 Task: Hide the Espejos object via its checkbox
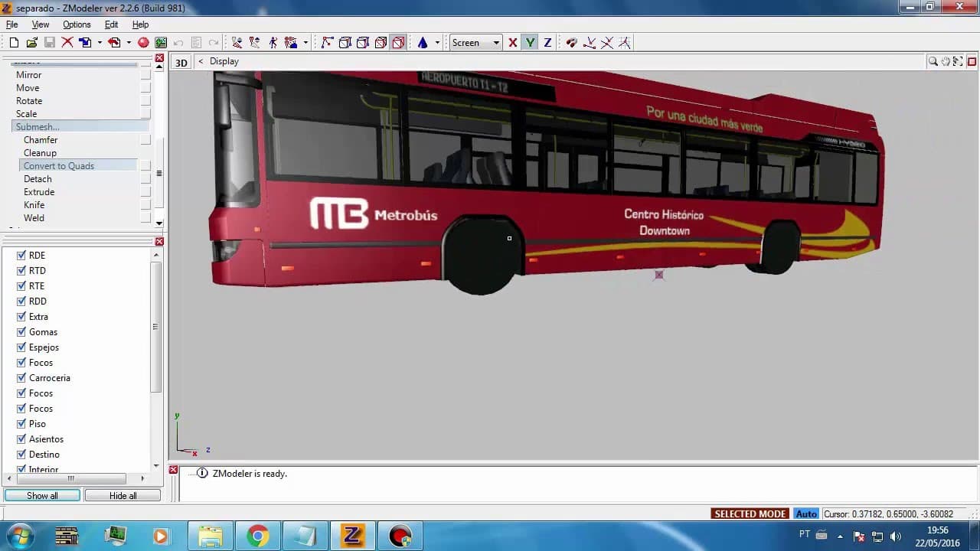tap(21, 347)
